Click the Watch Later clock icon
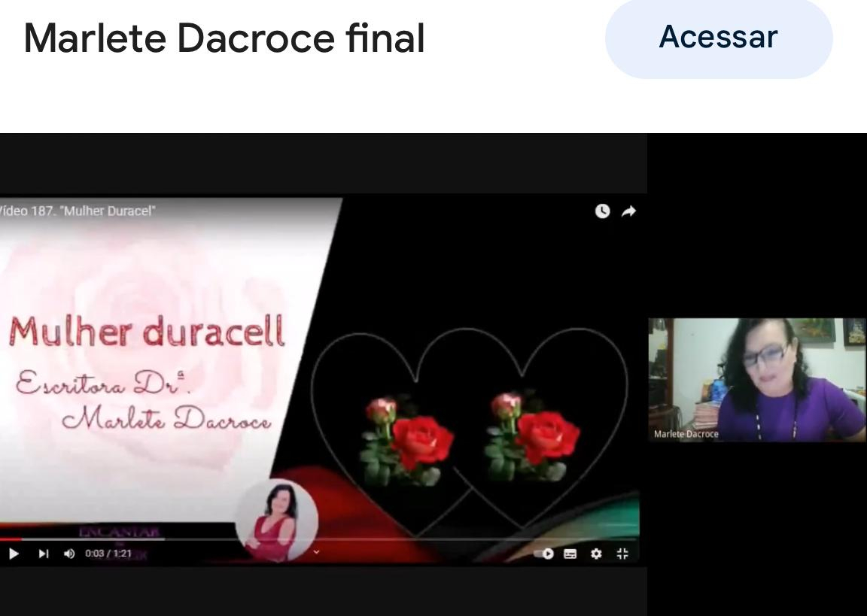This screenshot has width=867, height=616. (x=602, y=211)
